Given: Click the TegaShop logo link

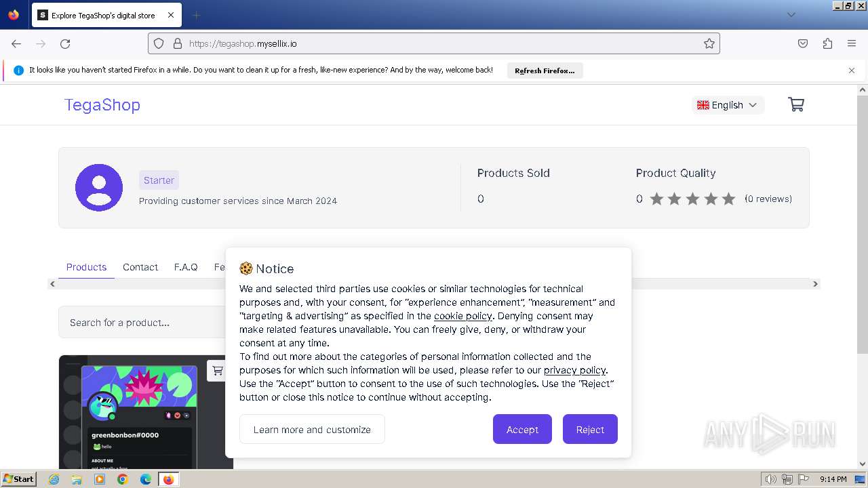Looking at the screenshot, I should [102, 105].
